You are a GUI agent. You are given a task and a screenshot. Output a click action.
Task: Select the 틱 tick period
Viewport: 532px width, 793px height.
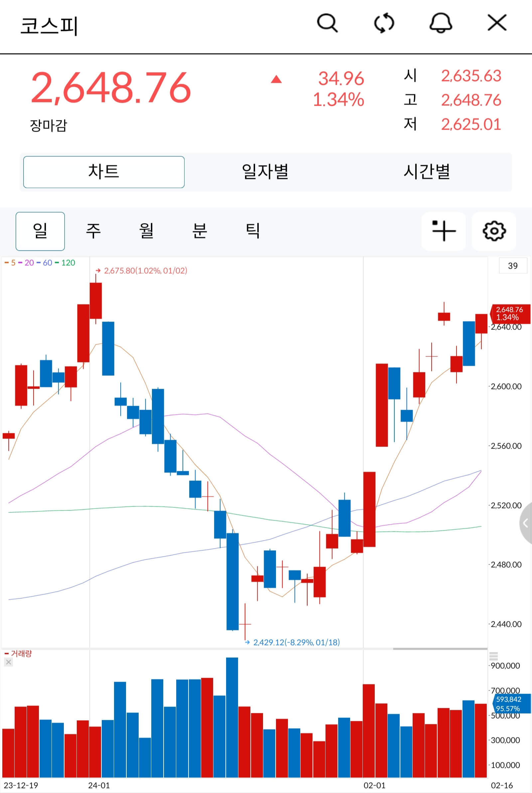click(x=253, y=231)
